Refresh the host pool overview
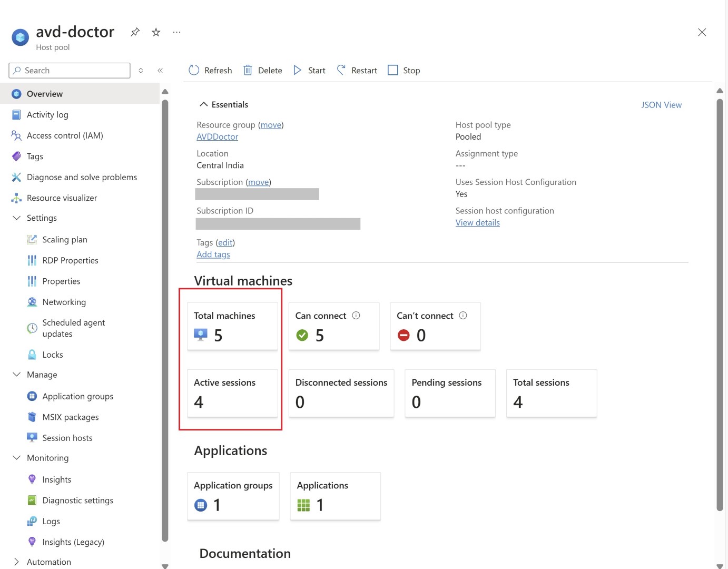This screenshot has width=728, height=569. [210, 70]
